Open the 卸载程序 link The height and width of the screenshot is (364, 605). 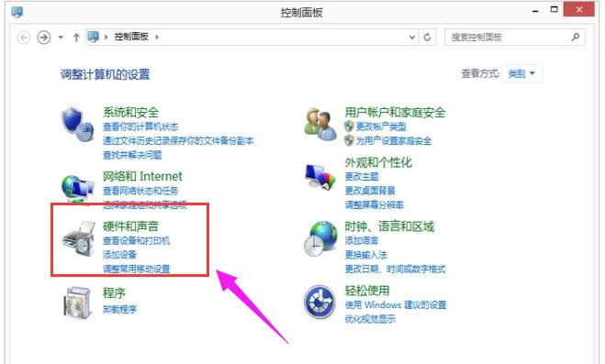119,309
